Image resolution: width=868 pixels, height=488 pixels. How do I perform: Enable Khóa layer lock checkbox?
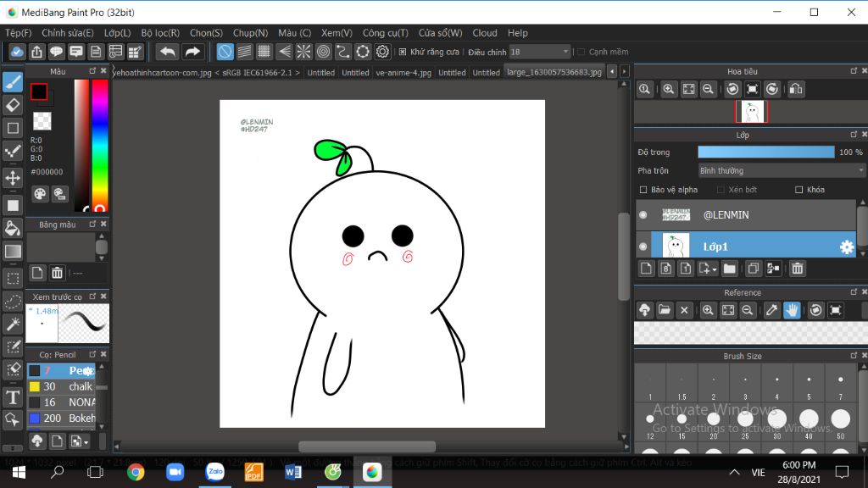point(798,190)
